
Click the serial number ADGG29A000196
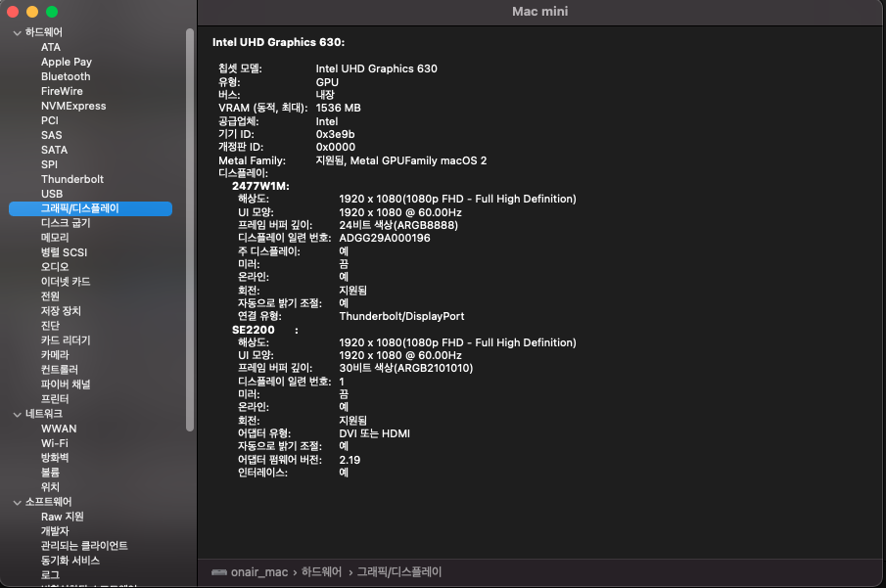click(385, 239)
